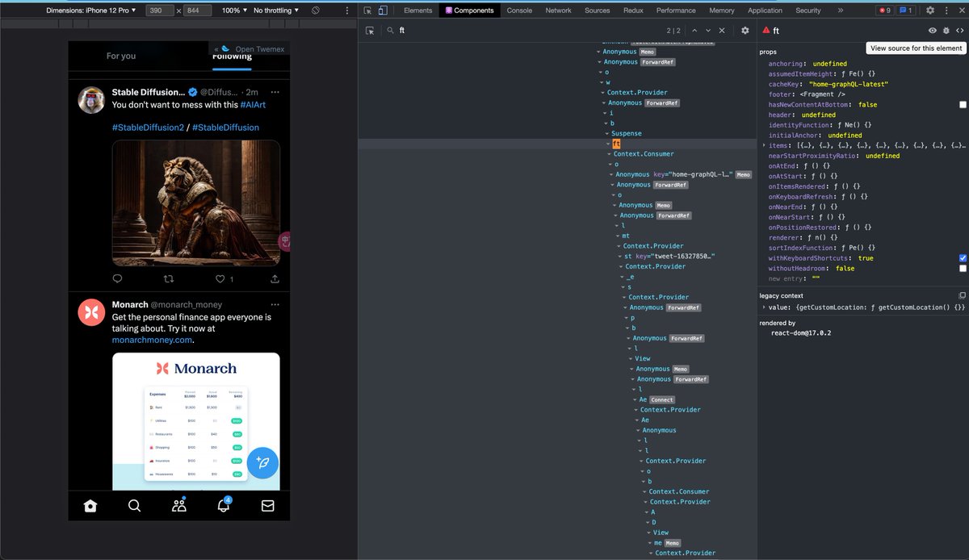The width and height of the screenshot is (969, 560).
Task: Collapse the Suspense tree node
Action: tap(608, 133)
